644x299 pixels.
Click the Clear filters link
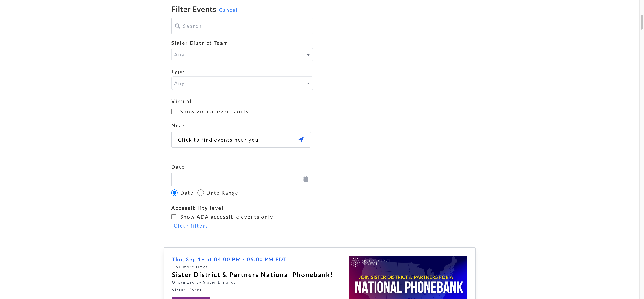[x=191, y=226]
